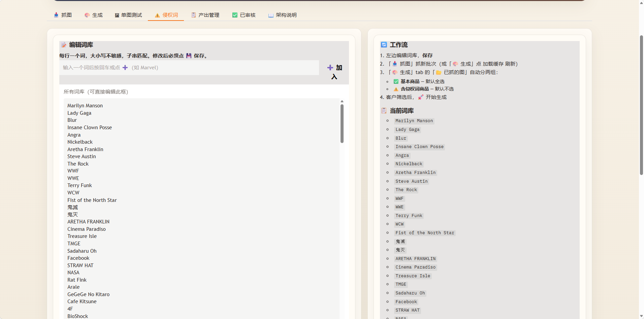Open the 已审核 tab
The image size is (644, 319).
point(244,15)
